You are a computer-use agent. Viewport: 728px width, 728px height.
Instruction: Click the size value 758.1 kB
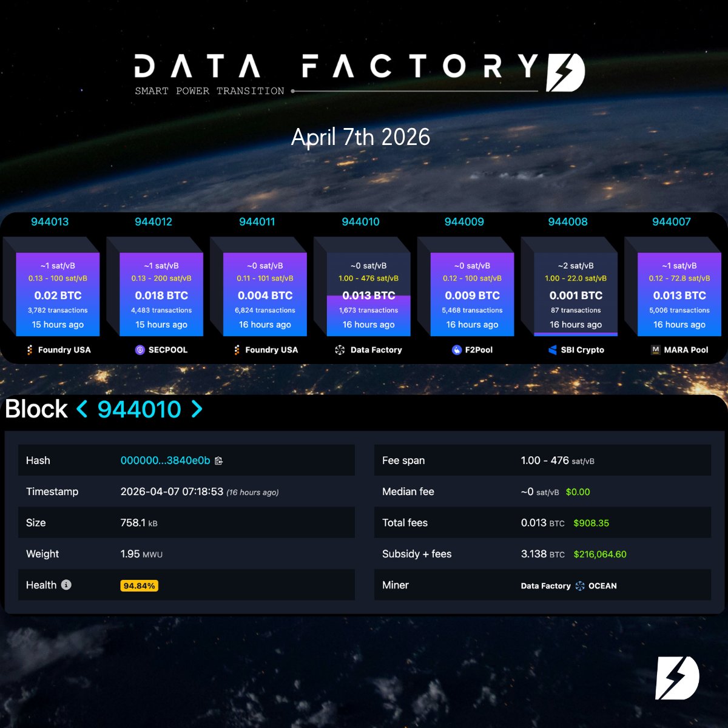[139, 523]
